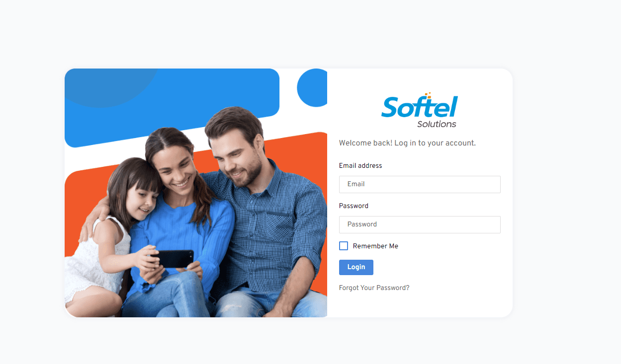
Task: Click the Softel Solutions logo
Action: point(420,110)
